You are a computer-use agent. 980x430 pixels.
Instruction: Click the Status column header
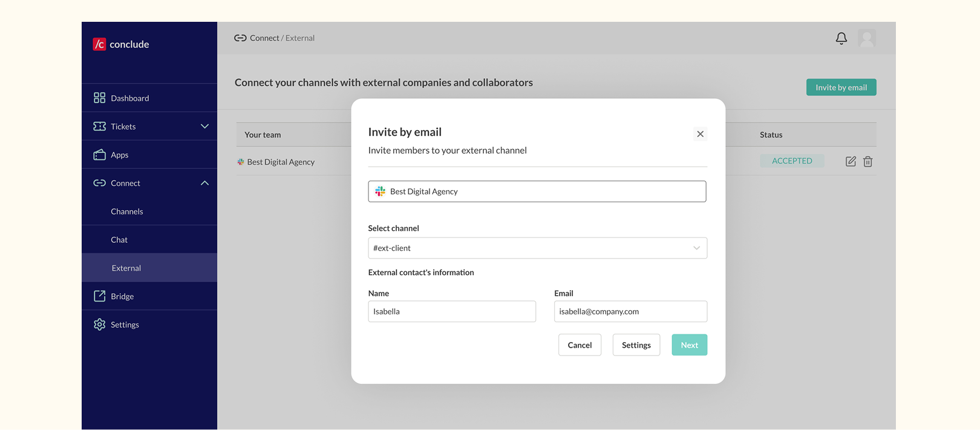pyautogui.click(x=771, y=134)
